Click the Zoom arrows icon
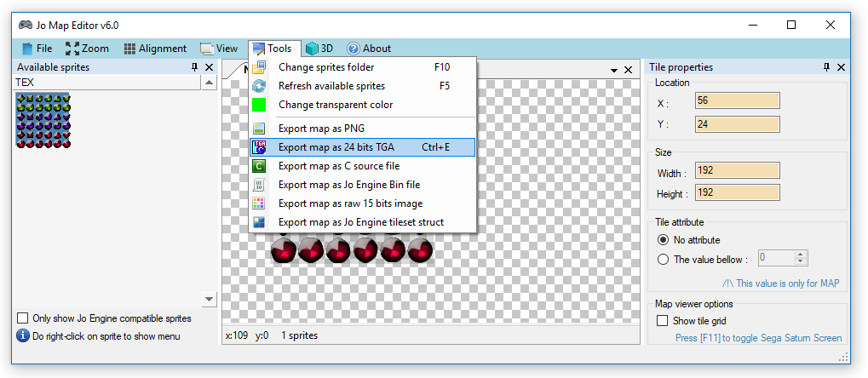Viewport: 868px width, 378px height. tap(72, 49)
